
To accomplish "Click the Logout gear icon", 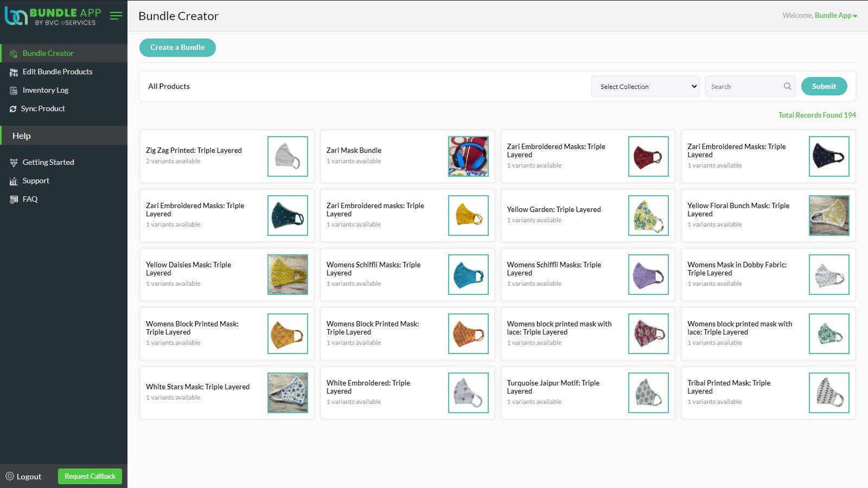I will pyautogui.click(x=9, y=477).
